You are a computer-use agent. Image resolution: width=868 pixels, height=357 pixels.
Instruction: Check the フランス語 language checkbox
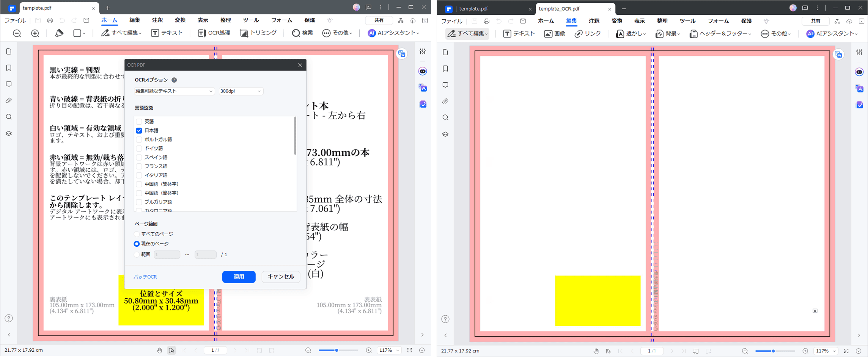139,166
